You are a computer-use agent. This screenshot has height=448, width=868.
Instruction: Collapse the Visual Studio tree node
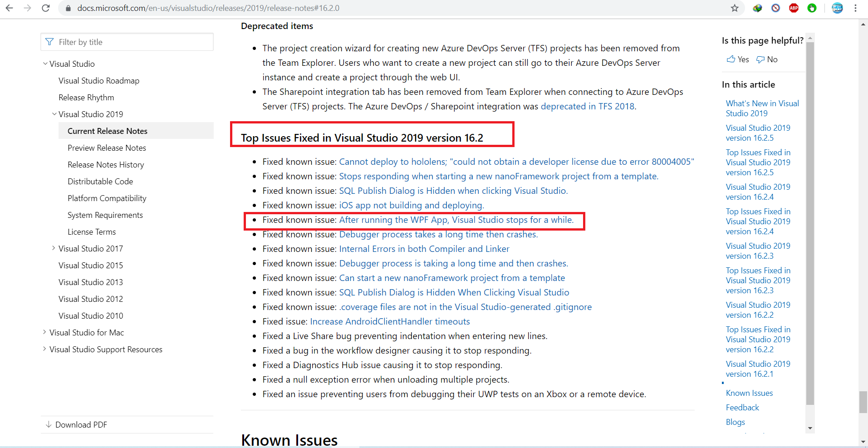[x=45, y=64]
